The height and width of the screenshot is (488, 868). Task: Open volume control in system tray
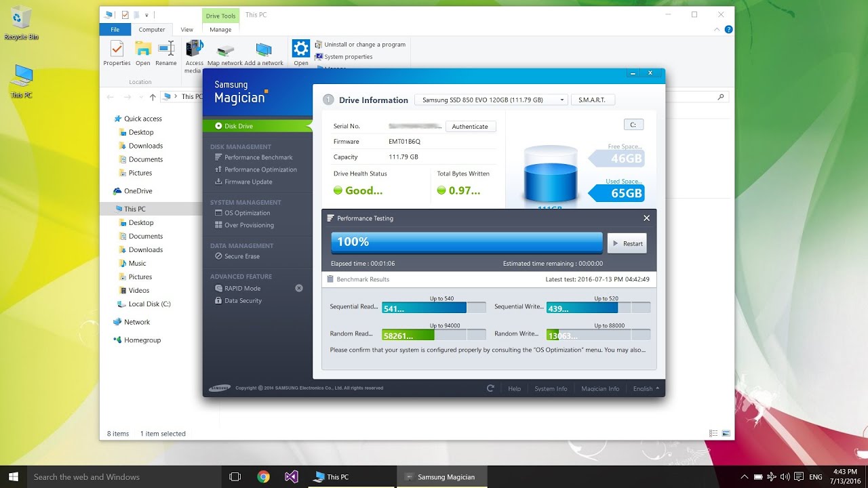785,476
